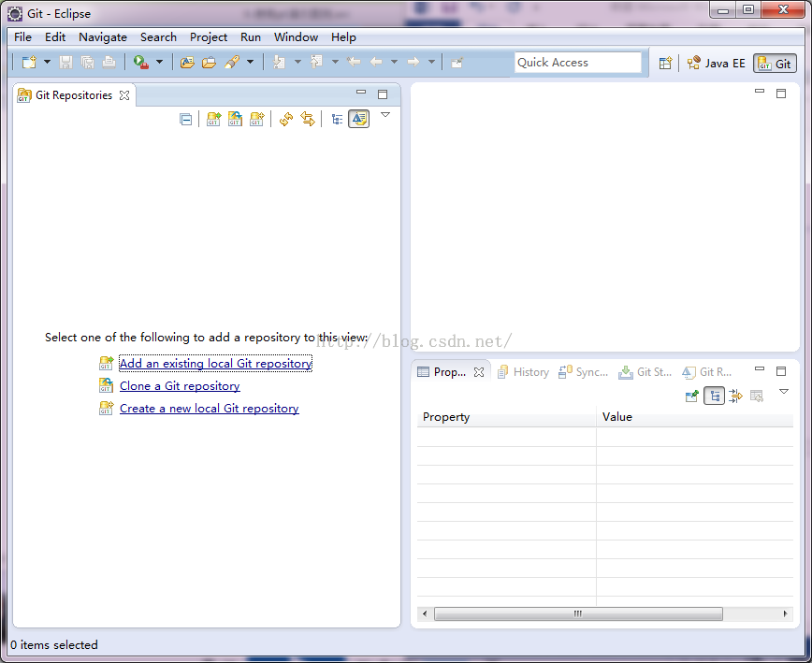Click Create a new local Git repository link

pos(210,409)
